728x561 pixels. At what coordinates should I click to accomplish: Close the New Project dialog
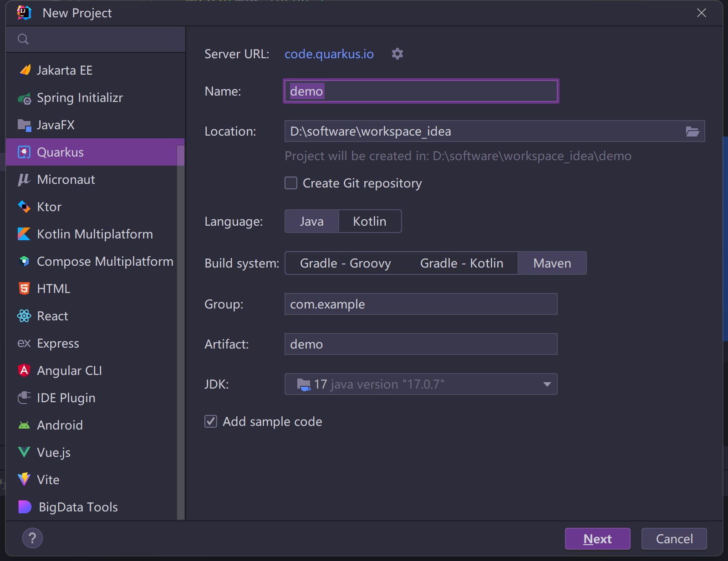[x=702, y=13]
